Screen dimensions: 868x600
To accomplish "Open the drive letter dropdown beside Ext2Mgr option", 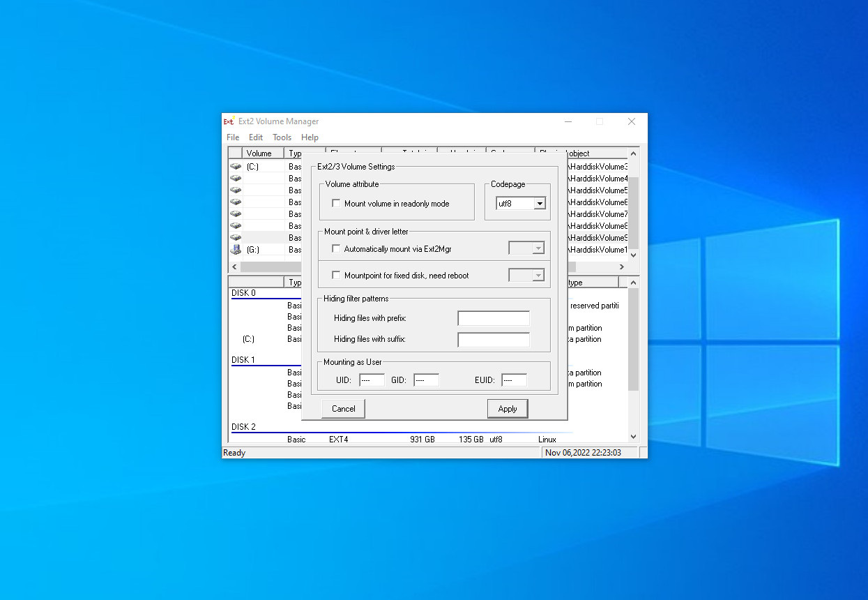I will coord(537,248).
